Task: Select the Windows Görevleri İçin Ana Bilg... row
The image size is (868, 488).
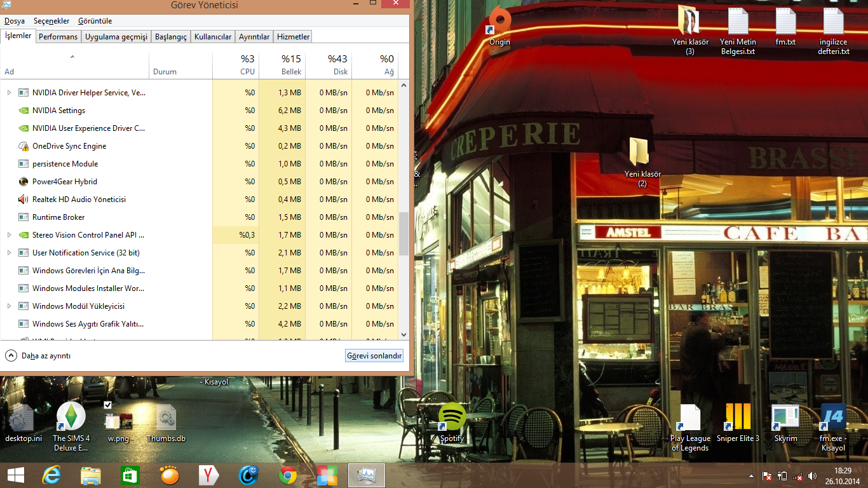Action: point(200,271)
